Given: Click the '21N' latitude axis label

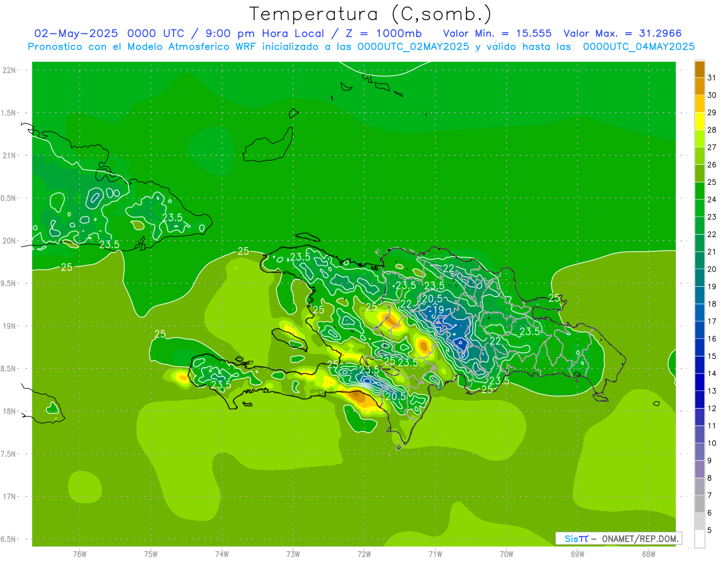Looking at the screenshot, I should (10, 156).
